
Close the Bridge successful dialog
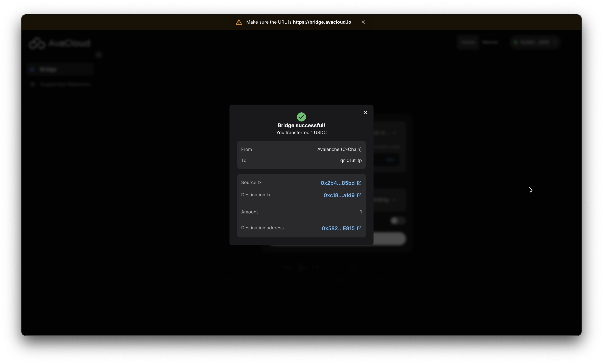coord(365,113)
